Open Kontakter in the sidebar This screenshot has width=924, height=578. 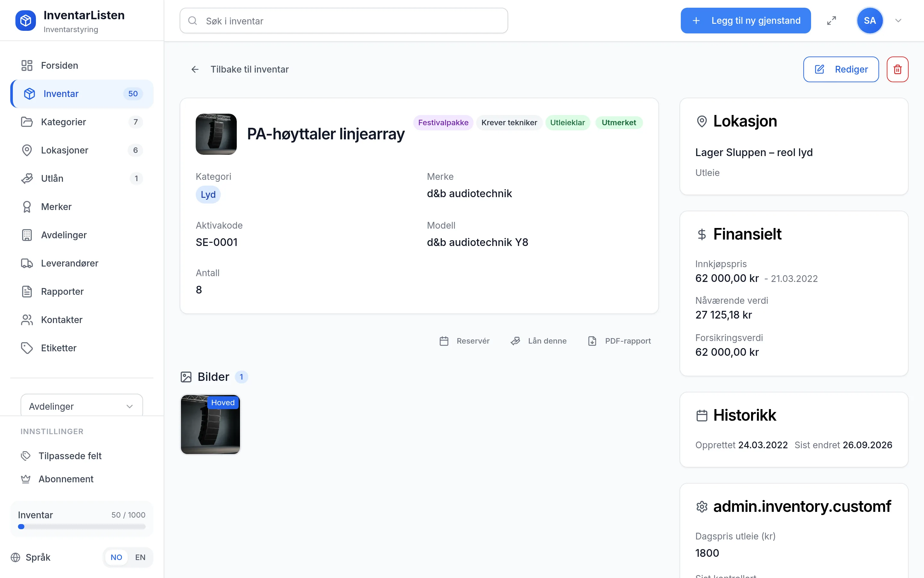[x=82, y=320]
